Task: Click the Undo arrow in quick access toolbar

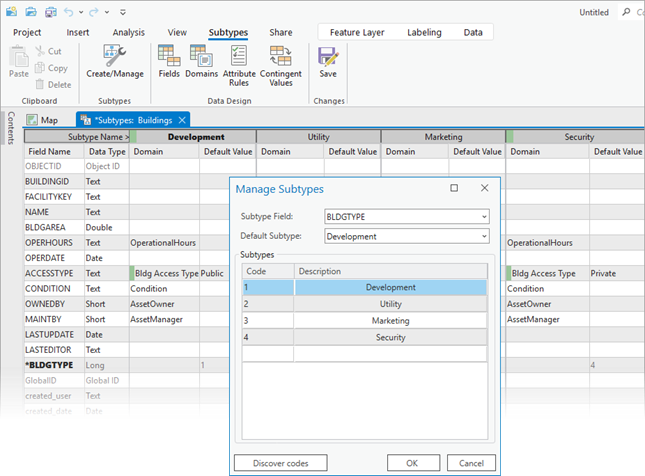Action: coord(68,11)
